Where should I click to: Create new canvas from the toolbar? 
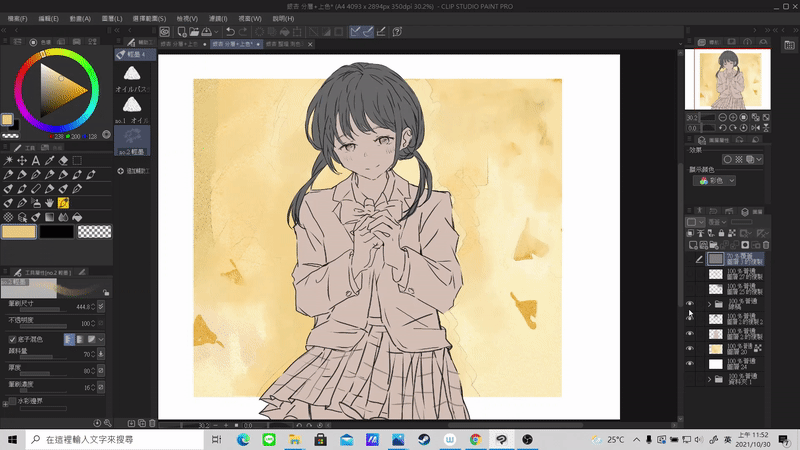point(182,32)
